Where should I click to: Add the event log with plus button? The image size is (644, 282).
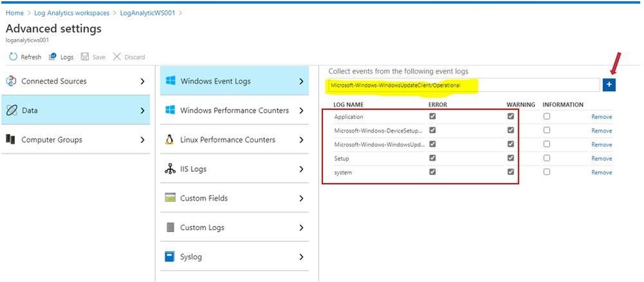(609, 84)
